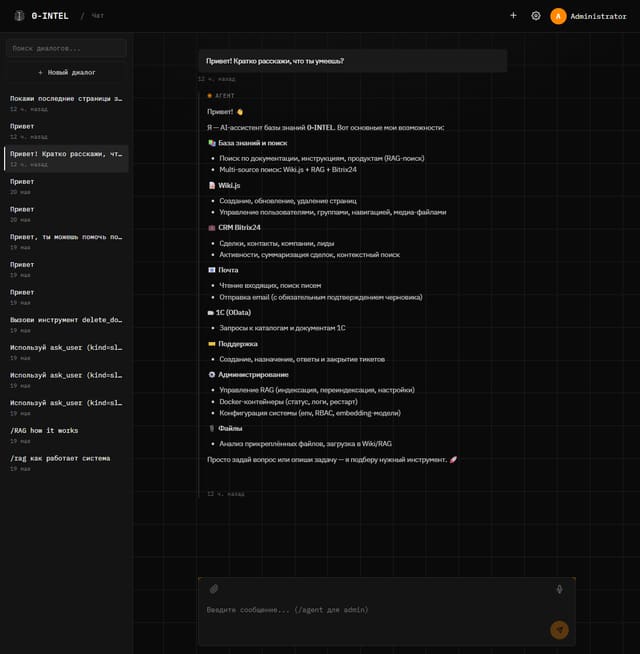Viewport: 640px width, 654px height.
Task: Focus the Введите сообщение input field
Action: (x=387, y=610)
